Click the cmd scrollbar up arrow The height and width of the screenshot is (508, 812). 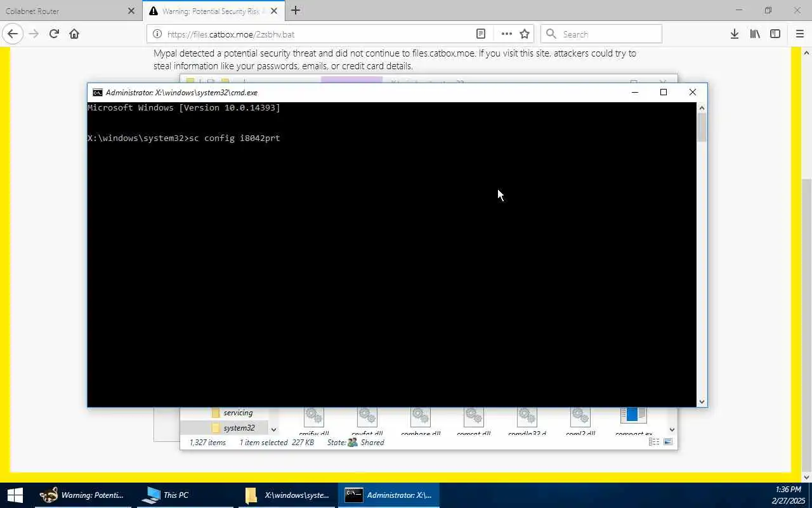click(702, 108)
